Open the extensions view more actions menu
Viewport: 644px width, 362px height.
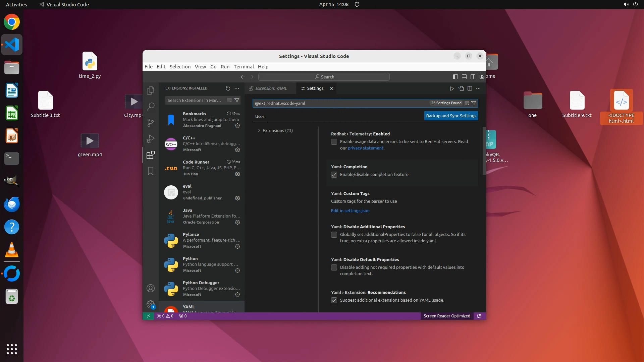point(237,88)
